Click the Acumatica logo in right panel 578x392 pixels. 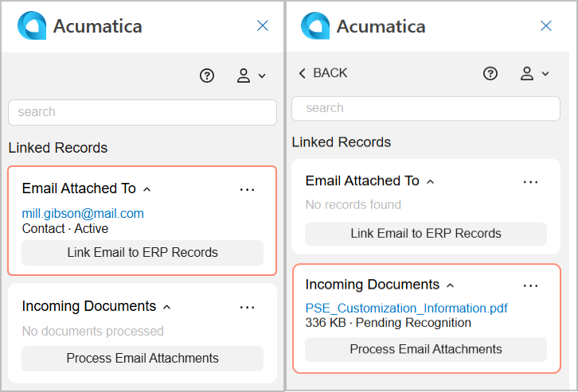(x=315, y=25)
